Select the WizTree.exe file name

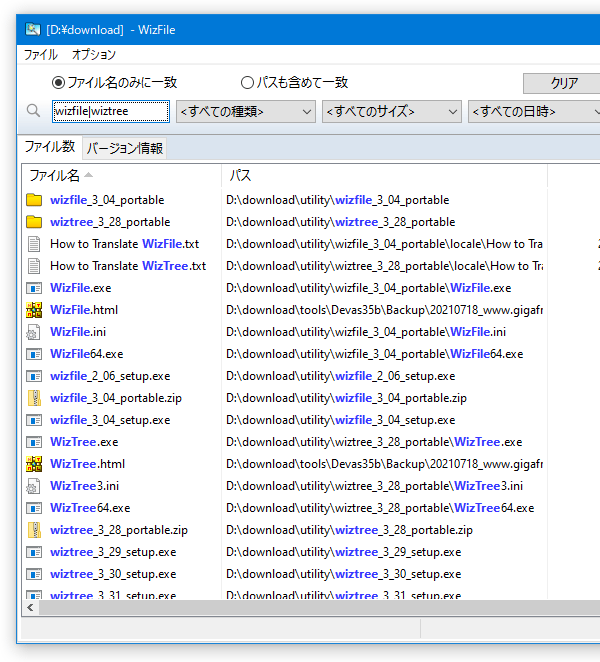point(84,442)
